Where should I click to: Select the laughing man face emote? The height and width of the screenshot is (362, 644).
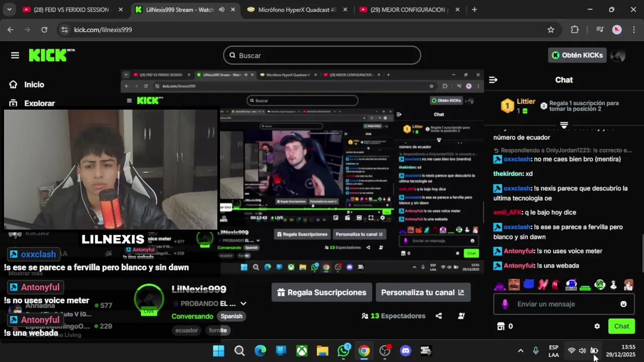pyautogui.click(x=514, y=285)
